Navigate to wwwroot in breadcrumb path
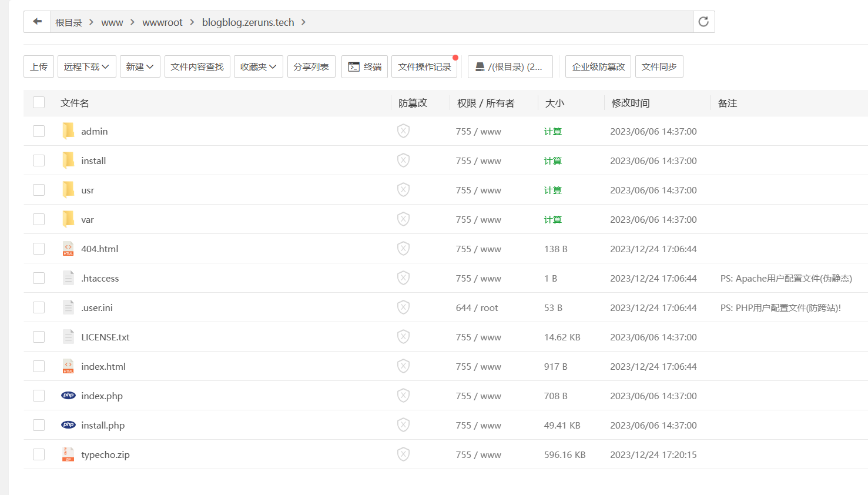Viewport: 868px width, 495px height. click(162, 22)
